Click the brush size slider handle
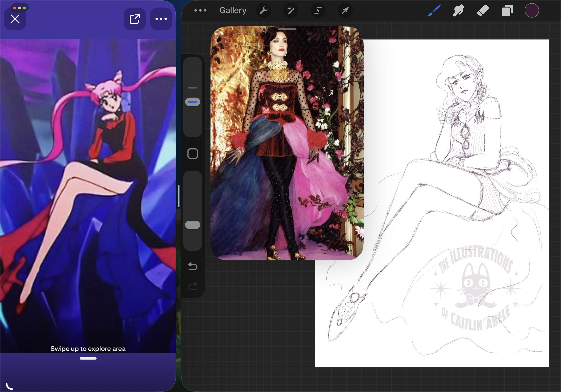This screenshot has height=392, width=561. (x=193, y=102)
